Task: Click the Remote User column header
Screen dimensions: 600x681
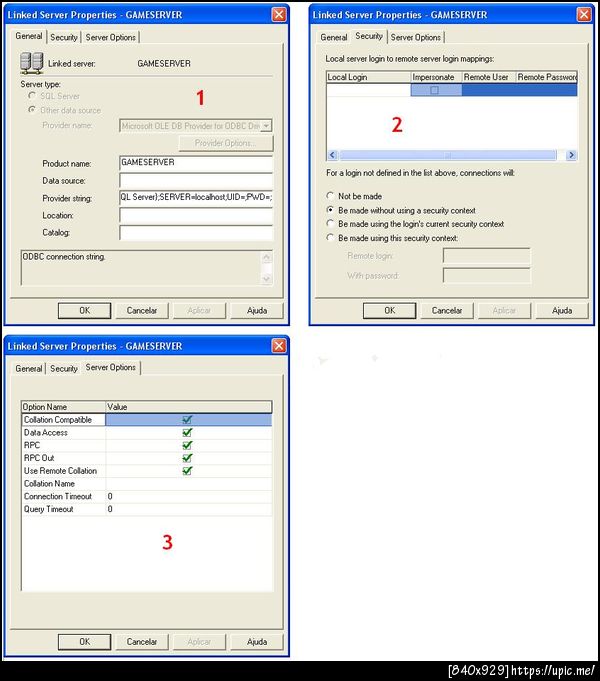Action: coord(488,77)
